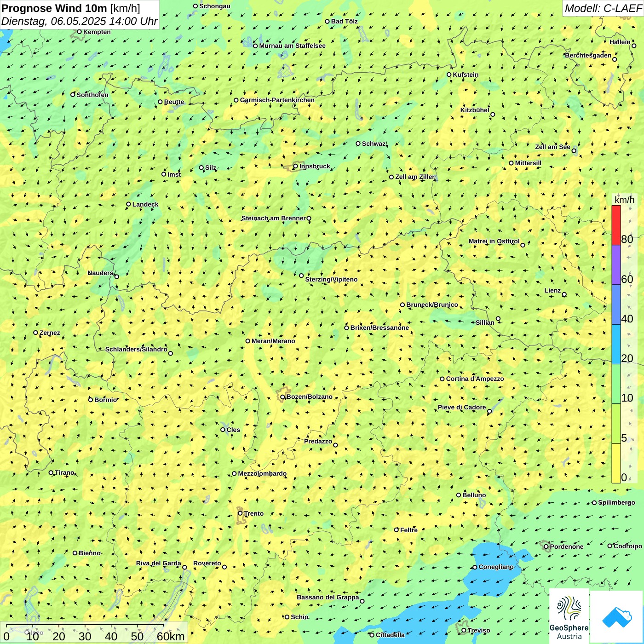Click the Steinach am Brenner label
644x644 pixels.
click(273, 218)
